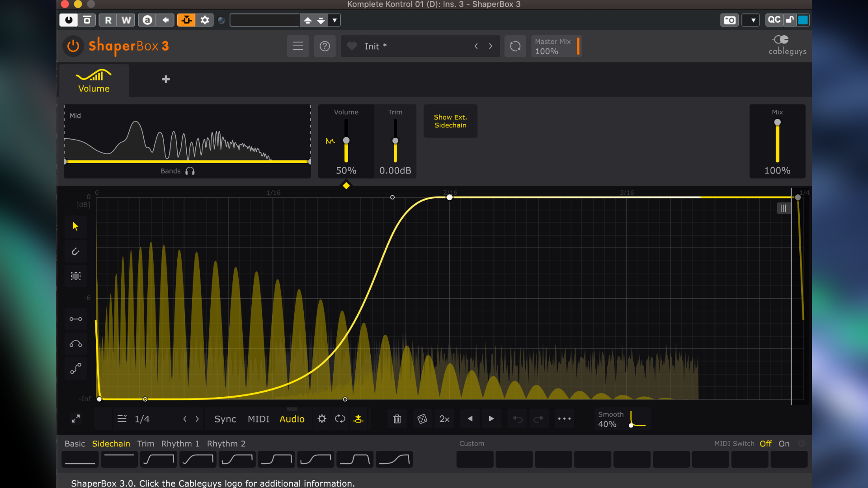This screenshot has width=868, height=488.
Task: Pick the S-curve segment tool
Action: click(x=75, y=369)
